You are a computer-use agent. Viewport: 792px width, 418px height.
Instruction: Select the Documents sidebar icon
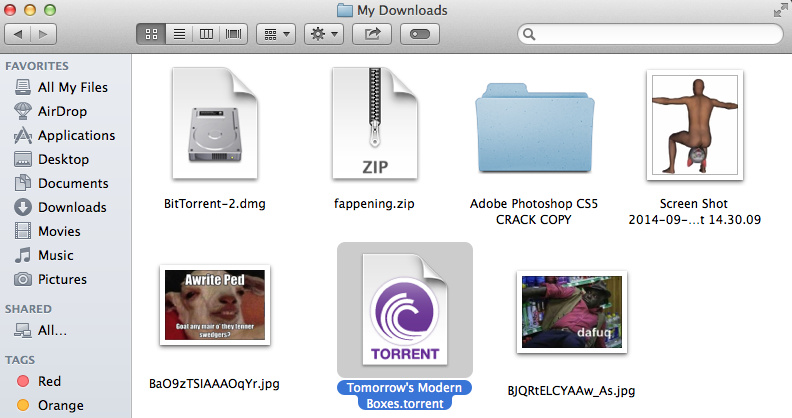[x=23, y=183]
